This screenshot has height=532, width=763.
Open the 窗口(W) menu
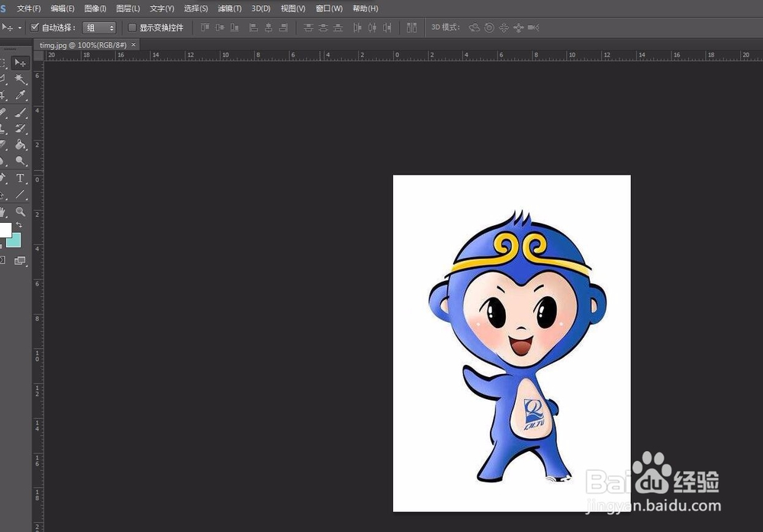[329, 8]
